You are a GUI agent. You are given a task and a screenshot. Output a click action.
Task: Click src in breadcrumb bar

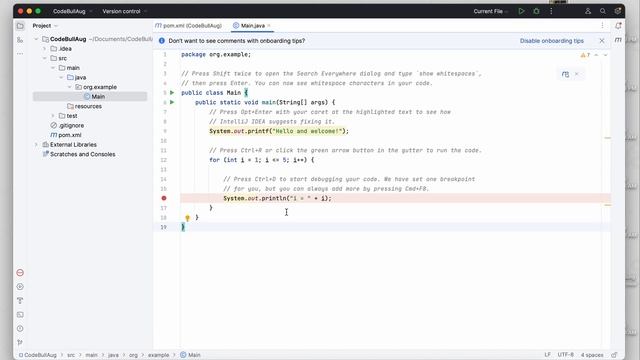tap(71, 355)
